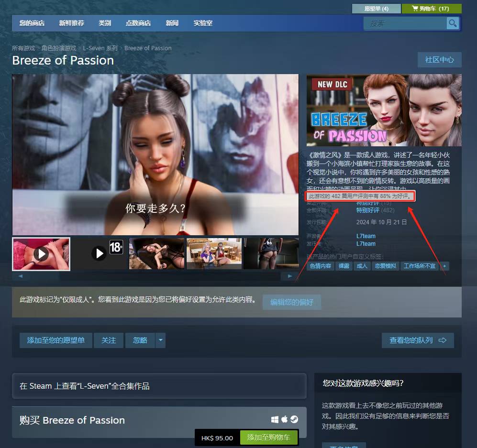Screen dimensions: 477x448
Task: Select the cafe table screenshot thumbnail
Action: click(214, 254)
